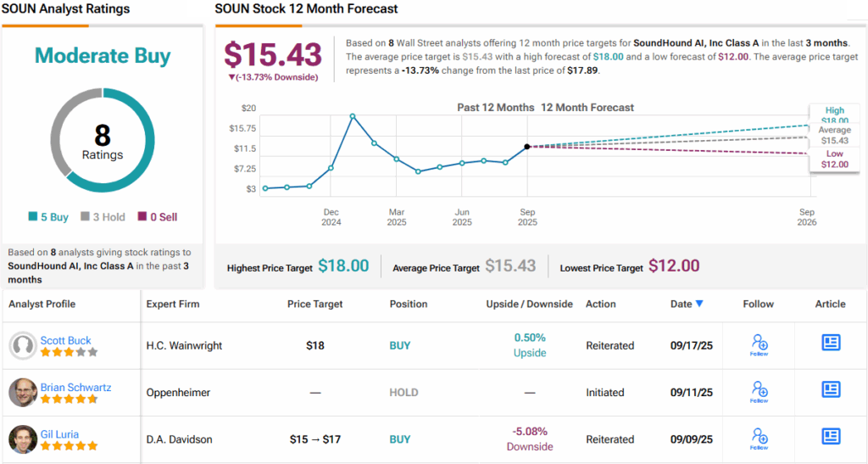The image size is (868, 464).
Task: Click the Price Target column header
Action: 314,304
